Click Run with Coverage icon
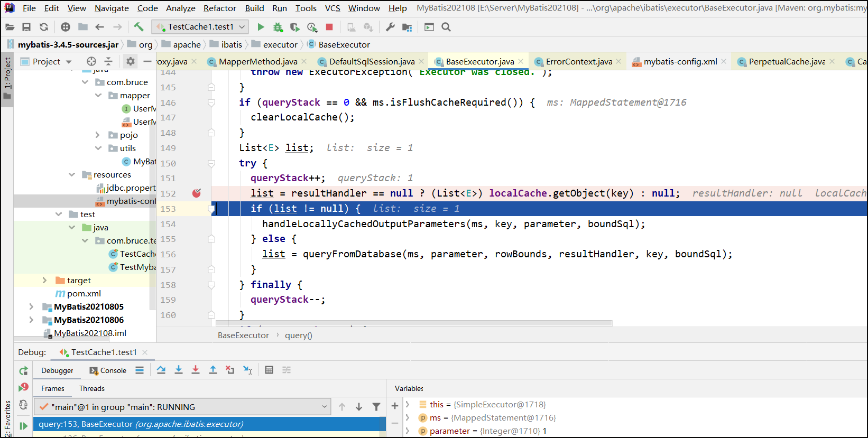Image resolution: width=868 pixels, height=438 pixels. (295, 27)
